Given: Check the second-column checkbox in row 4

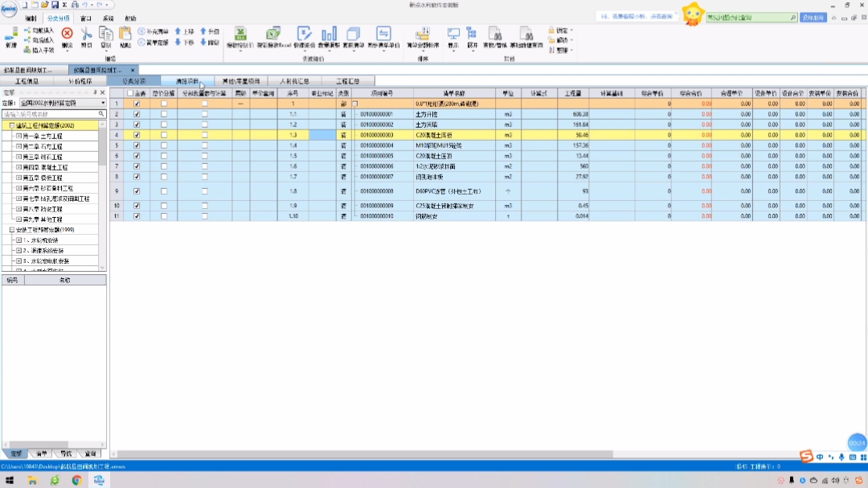Looking at the screenshot, I should point(164,135).
